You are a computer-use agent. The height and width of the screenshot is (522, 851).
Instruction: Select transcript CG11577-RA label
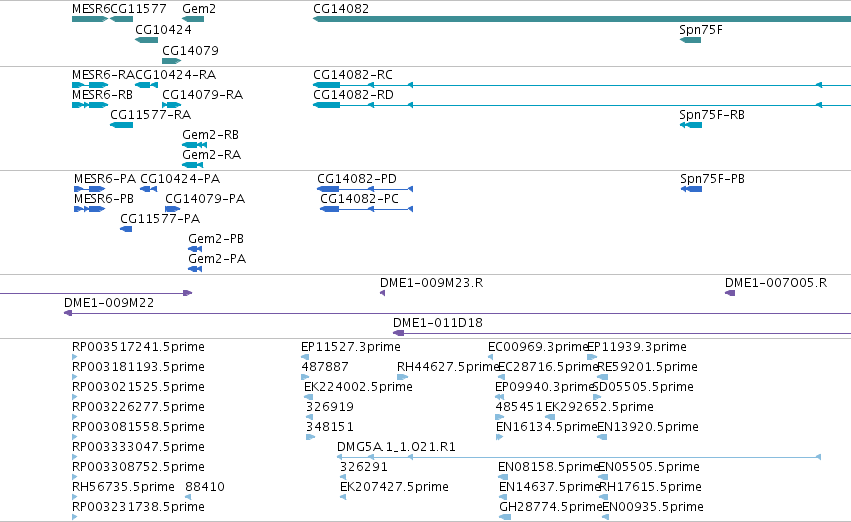[150, 114]
